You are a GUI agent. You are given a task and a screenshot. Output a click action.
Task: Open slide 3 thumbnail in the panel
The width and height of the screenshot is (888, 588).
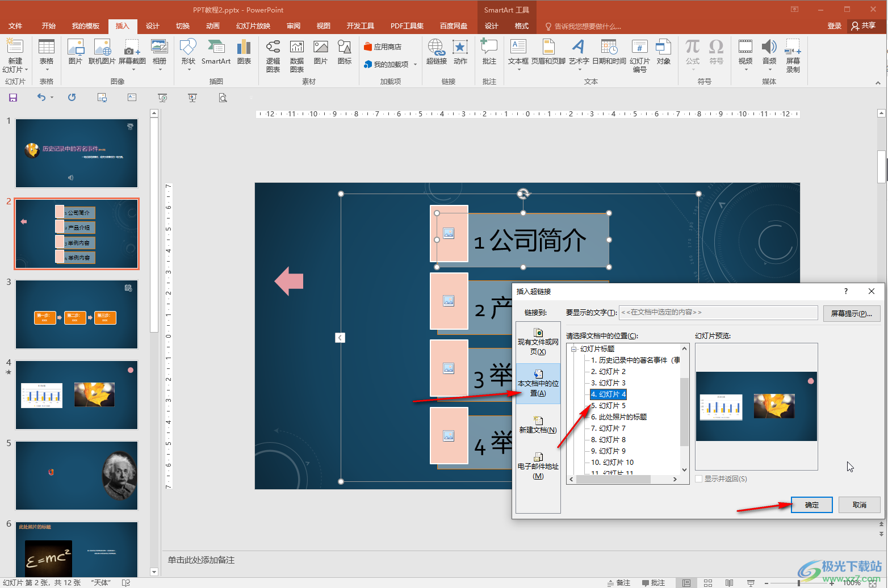[77, 314]
